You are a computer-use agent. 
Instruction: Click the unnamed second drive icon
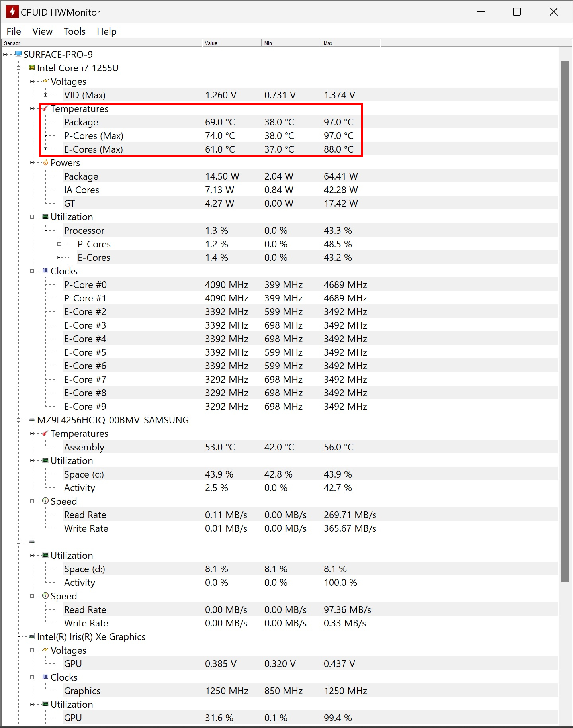click(32, 542)
